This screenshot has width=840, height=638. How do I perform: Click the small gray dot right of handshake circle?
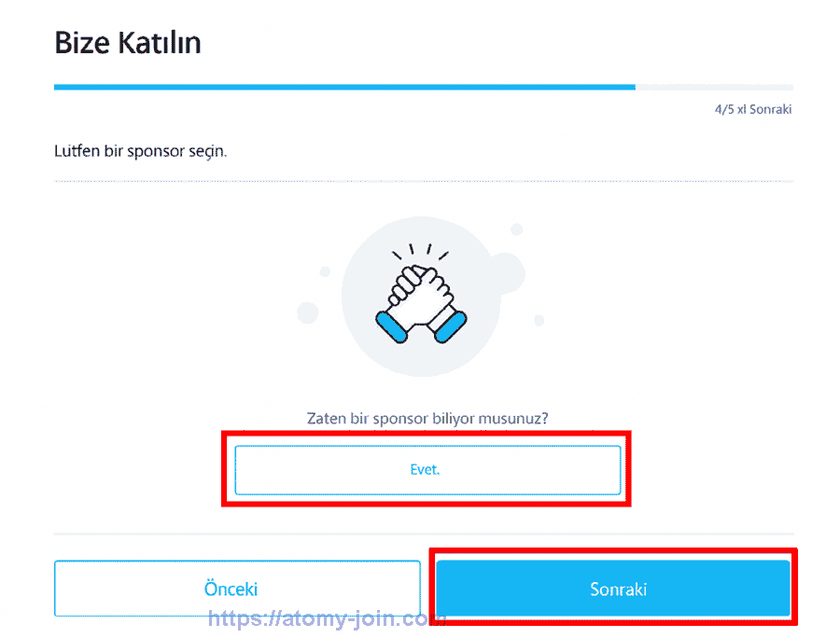539,321
